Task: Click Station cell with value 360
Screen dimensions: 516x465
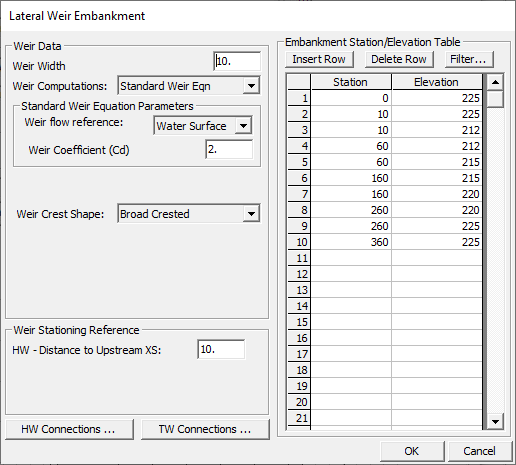Action: click(351, 242)
